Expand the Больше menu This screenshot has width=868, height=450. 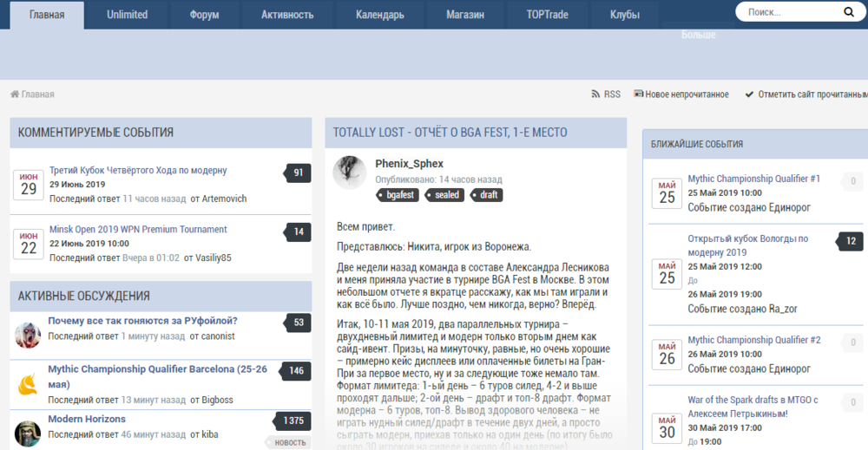coord(698,35)
